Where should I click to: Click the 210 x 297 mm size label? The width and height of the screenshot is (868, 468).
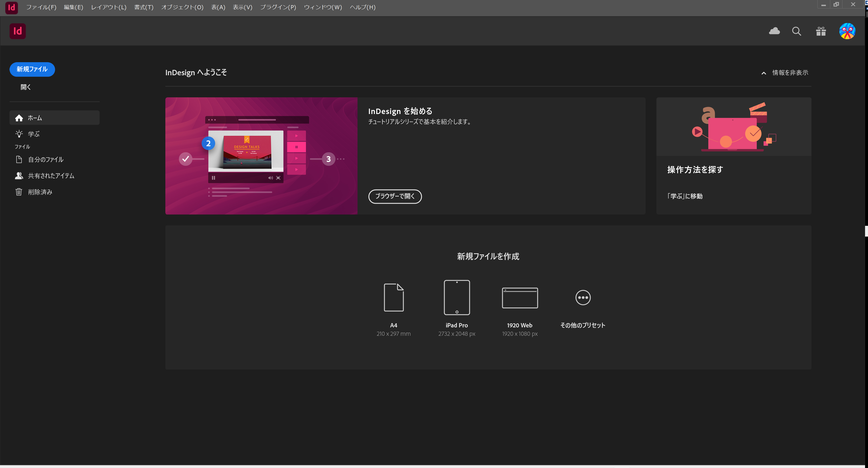point(394,333)
